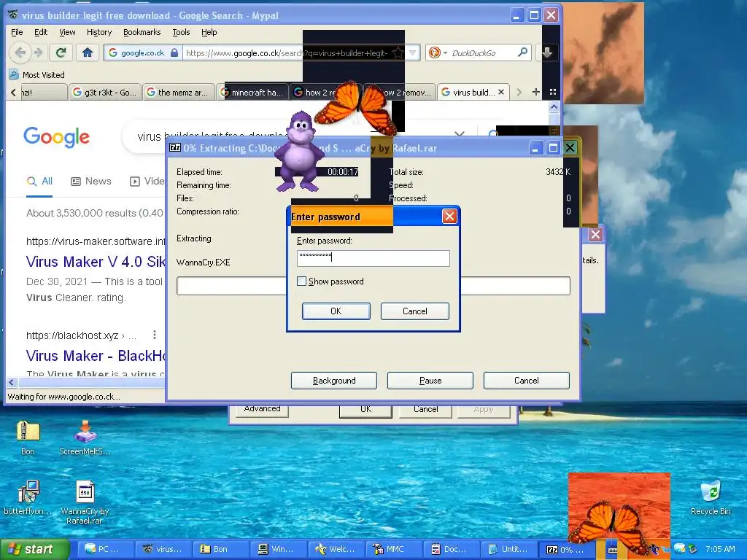Close the 'virus build...' tab
This screenshot has height=560, width=747.
tap(501, 92)
